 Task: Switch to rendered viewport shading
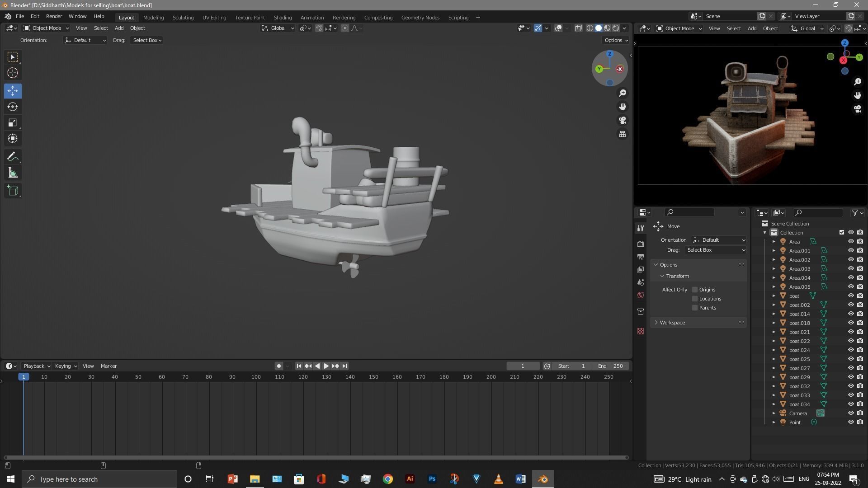pyautogui.click(x=616, y=28)
